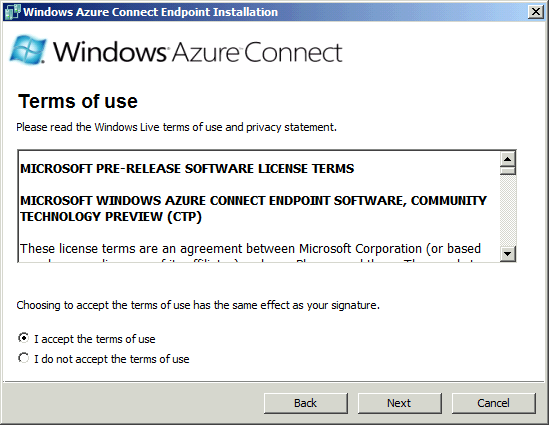Click the 'I do not accept' label text
Viewport: 549px width, 425px height.
pos(111,359)
